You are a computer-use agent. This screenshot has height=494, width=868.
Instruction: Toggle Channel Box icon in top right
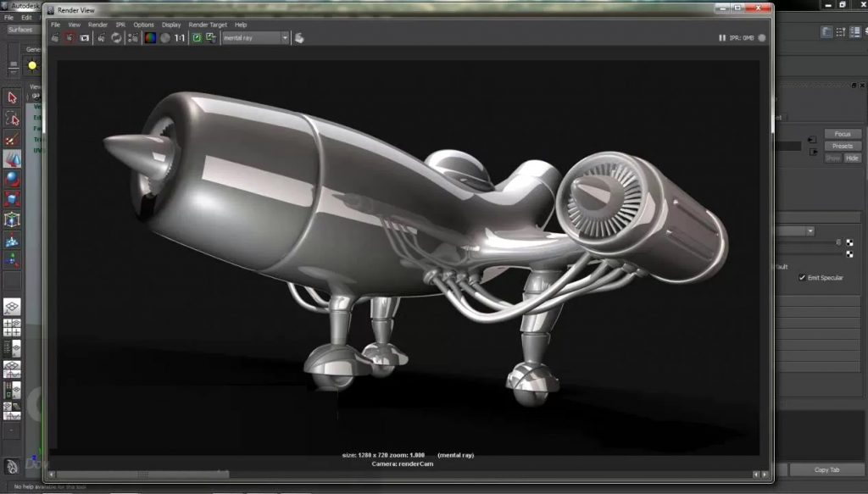pyautogui.click(x=855, y=32)
